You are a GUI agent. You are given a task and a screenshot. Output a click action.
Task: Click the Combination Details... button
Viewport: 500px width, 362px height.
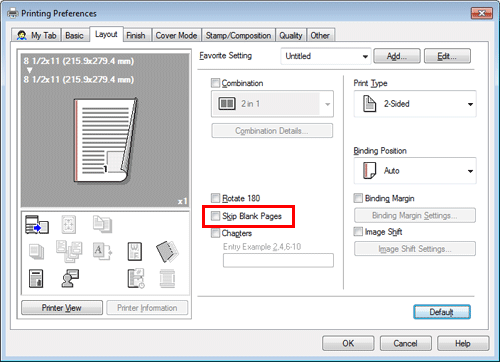pos(272,131)
